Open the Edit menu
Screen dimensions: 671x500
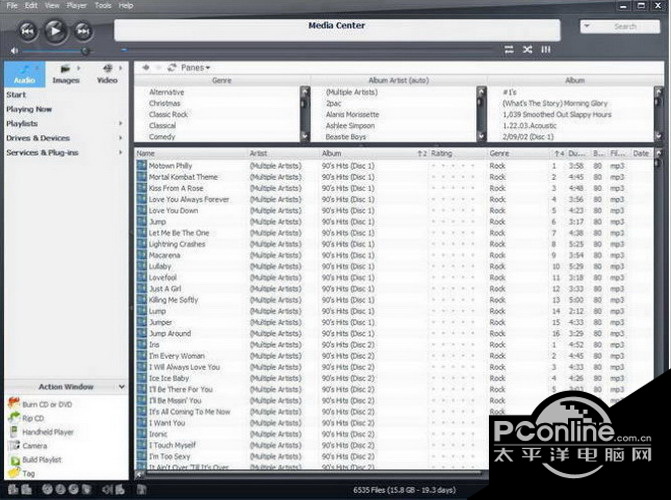31,6
